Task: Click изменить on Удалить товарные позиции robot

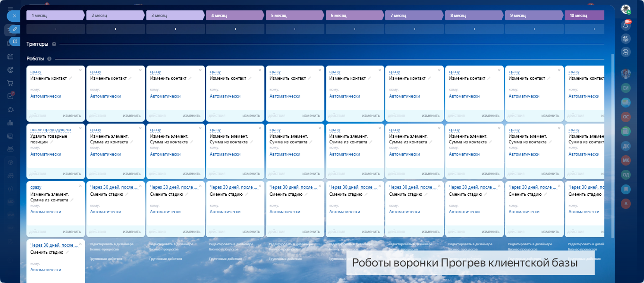Action: coord(72,174)
